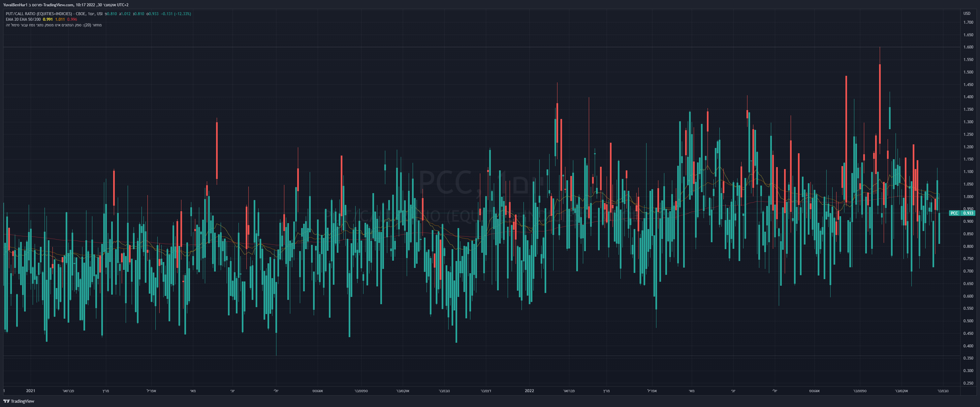Click the 0.500 price axis label
This screenshot has width=980, height=407.
968,321
